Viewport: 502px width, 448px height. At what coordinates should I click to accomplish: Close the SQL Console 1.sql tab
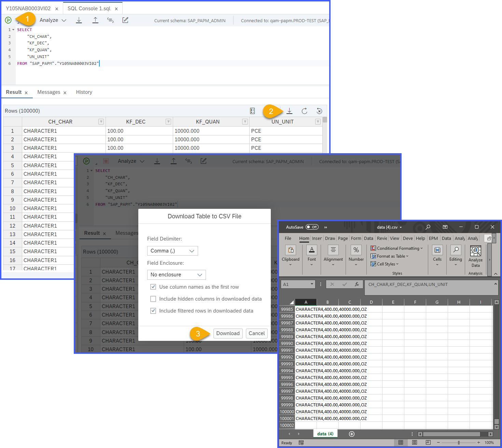[x=116, y=9]
